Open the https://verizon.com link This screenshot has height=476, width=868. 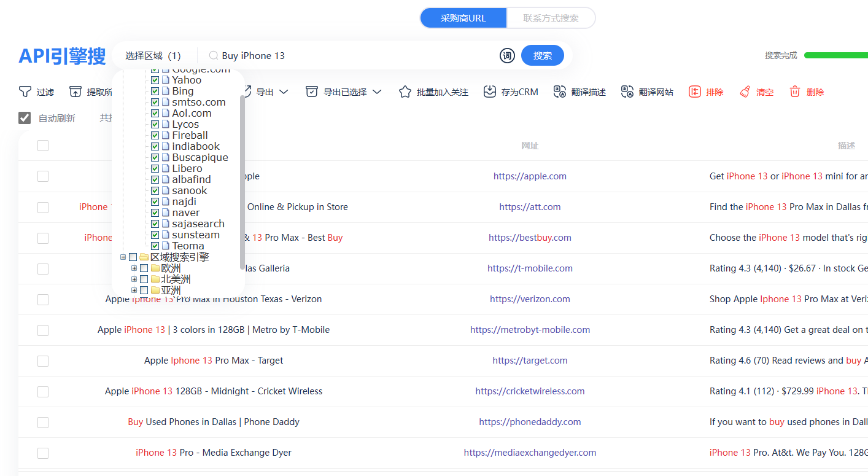pos(530,299)
